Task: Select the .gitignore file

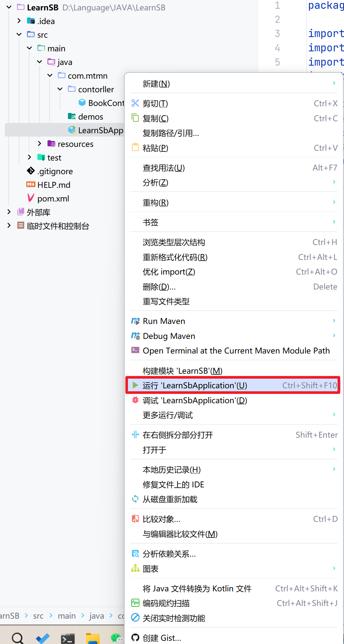Action: [55, 171]
